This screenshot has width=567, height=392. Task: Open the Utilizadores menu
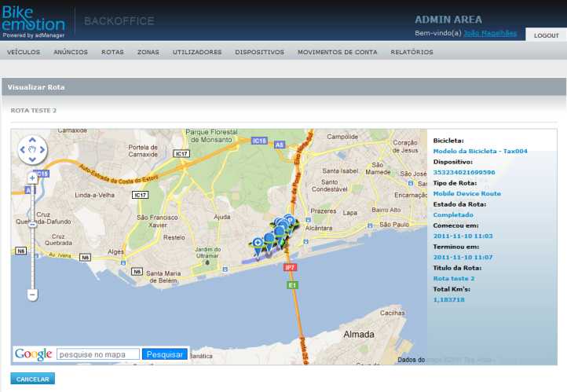197,52
